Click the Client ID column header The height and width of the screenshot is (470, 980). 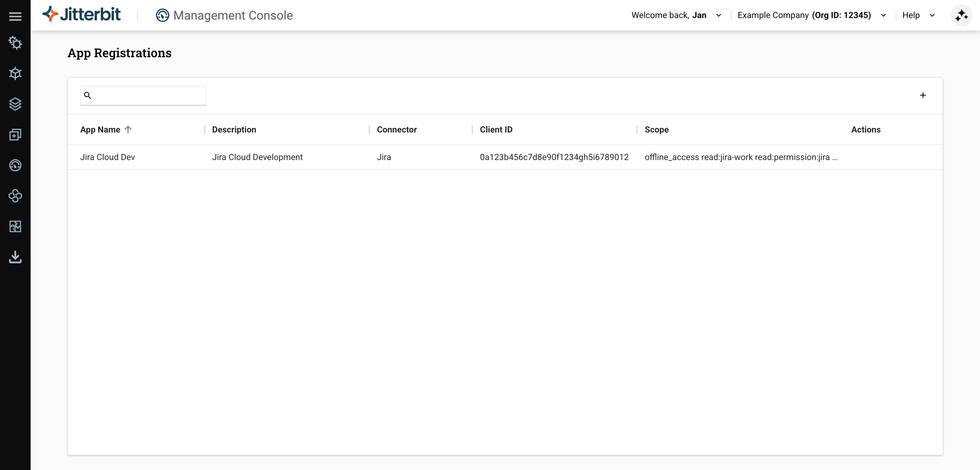[496, 130]
